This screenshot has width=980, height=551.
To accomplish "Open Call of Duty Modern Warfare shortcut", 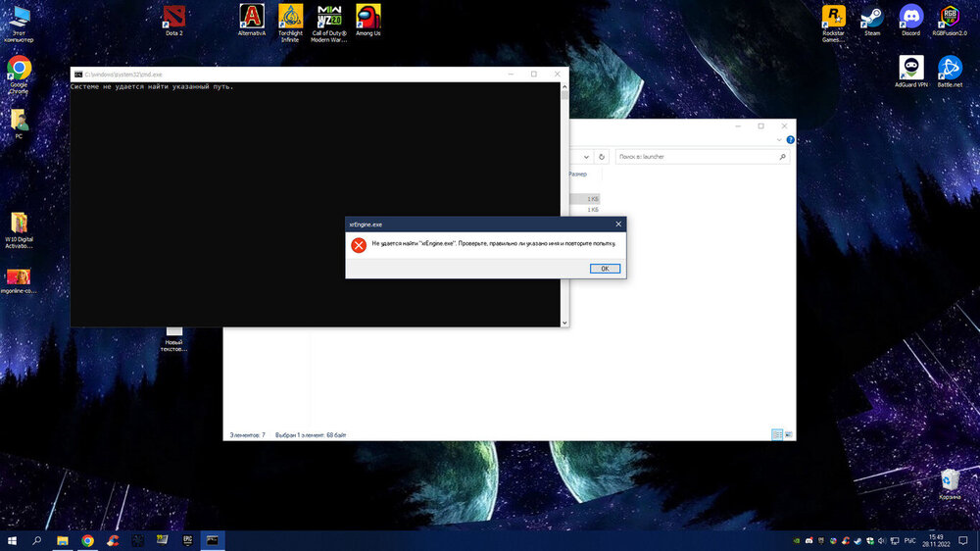I will pos(328,24).
